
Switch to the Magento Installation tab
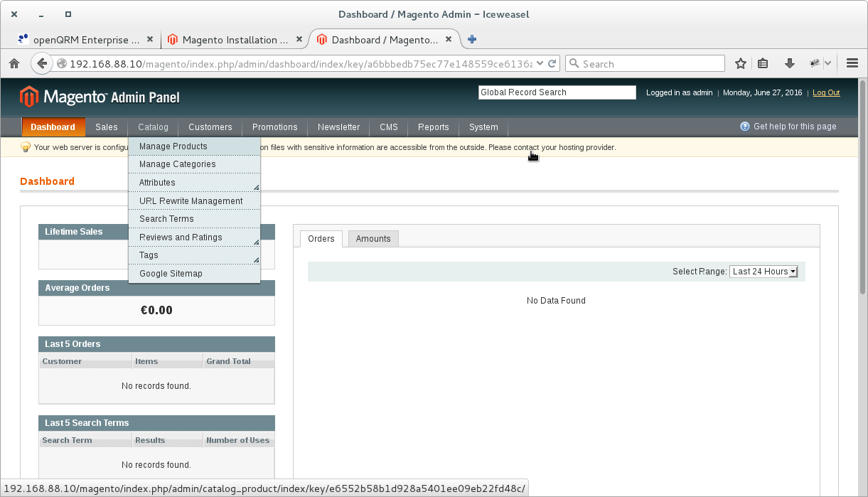(234, 40)
